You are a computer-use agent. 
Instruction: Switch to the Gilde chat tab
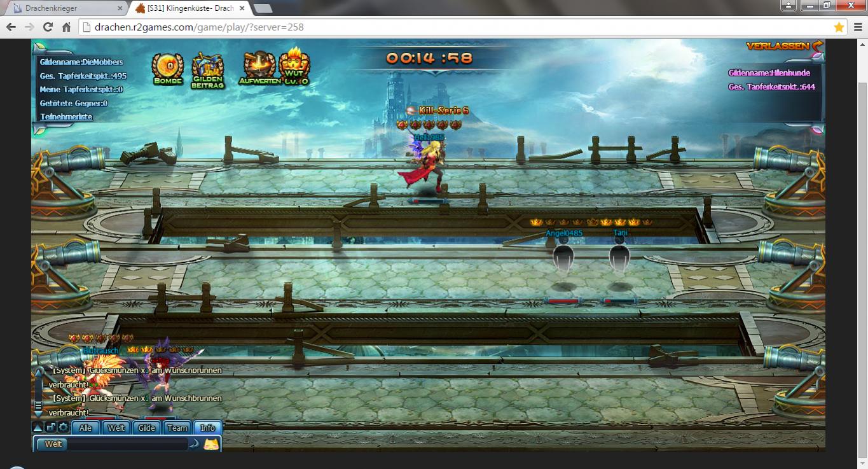coord(147,428)
